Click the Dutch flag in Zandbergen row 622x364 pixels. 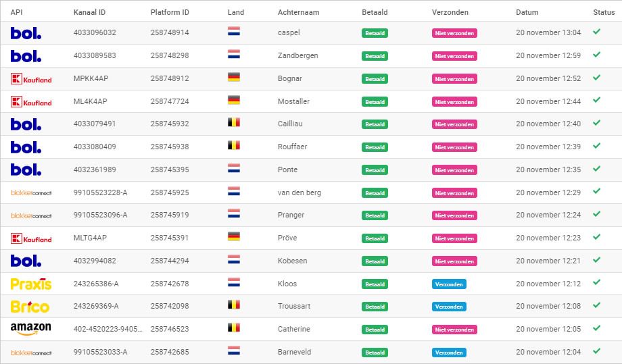(x=234, y=54)
